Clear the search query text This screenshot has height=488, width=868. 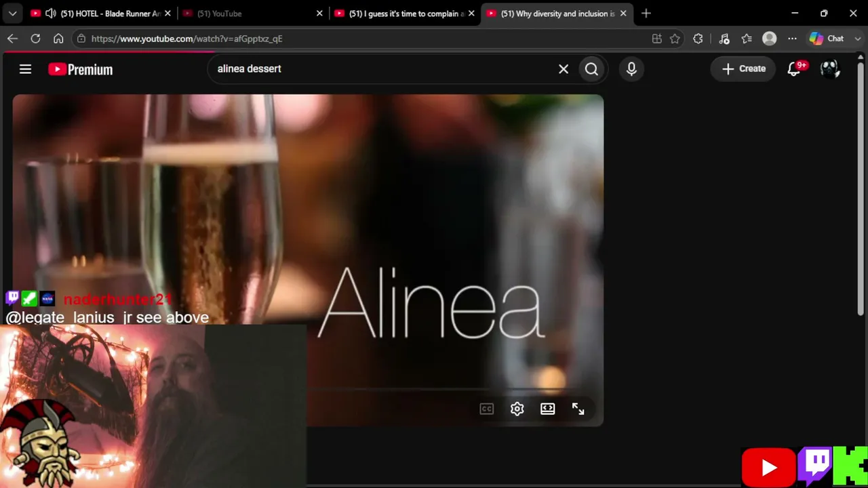[x=564, y=68]
